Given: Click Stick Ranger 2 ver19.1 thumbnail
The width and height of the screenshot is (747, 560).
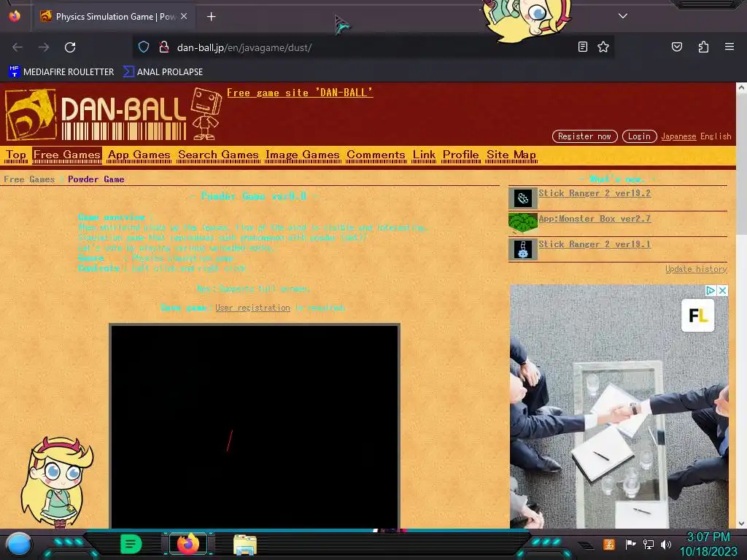Looking at the screenshot, I should pos(523,249).
